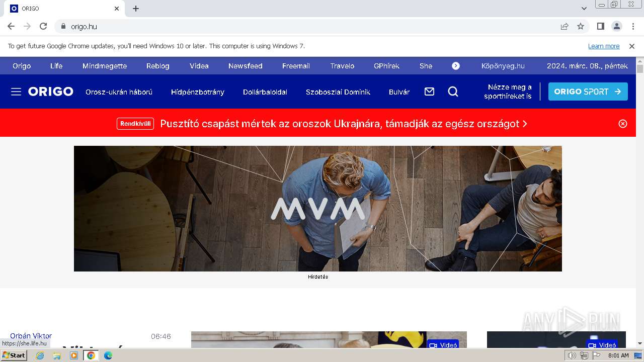The image size is (644, 362).
Task: Open the mail envelope icon
Action: coord(429,92)
